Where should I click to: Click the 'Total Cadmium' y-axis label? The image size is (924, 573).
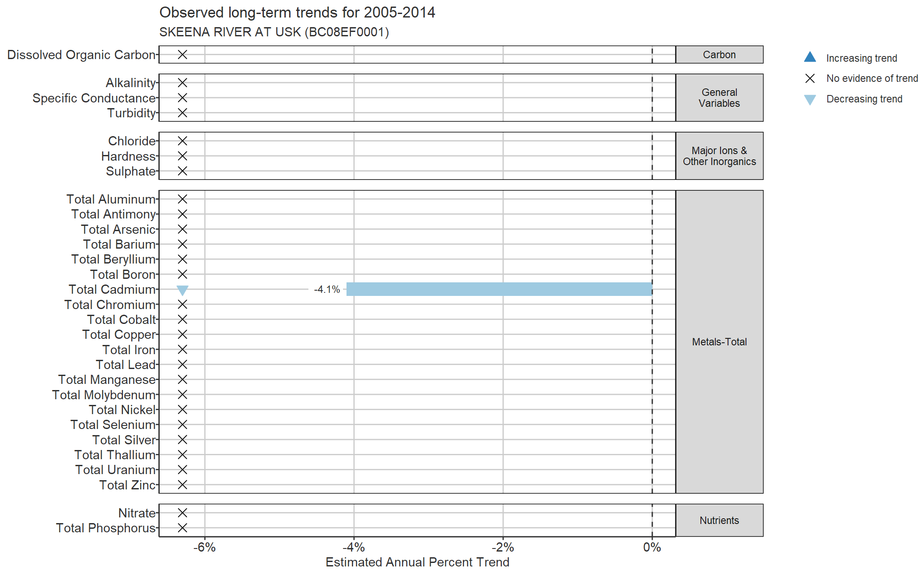[112, 290]
